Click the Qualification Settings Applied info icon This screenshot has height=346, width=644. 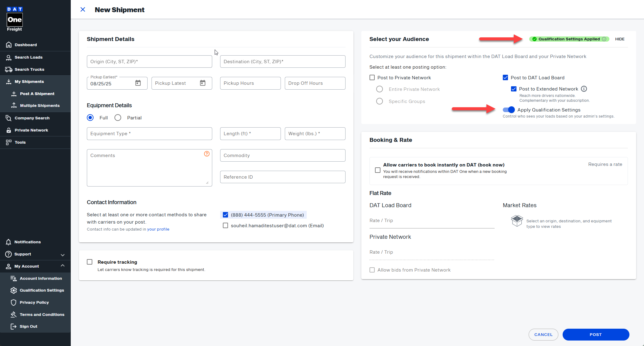coord(604,39)
